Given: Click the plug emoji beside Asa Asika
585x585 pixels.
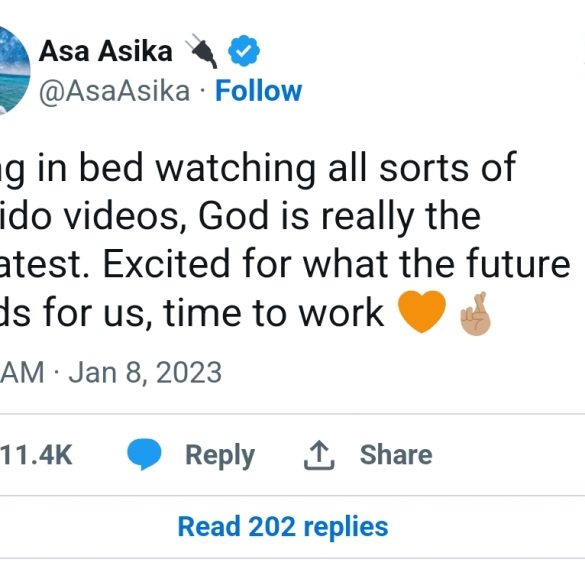Looking at the screenshot, I should pyautogui.click(x=202, y=51).
